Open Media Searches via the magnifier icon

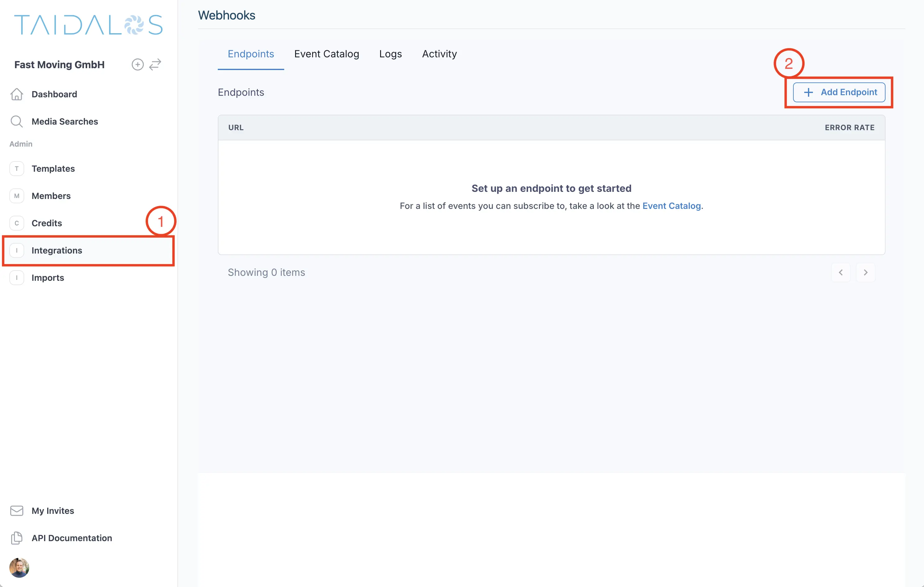pyautogui.click(x=17, y=121)
